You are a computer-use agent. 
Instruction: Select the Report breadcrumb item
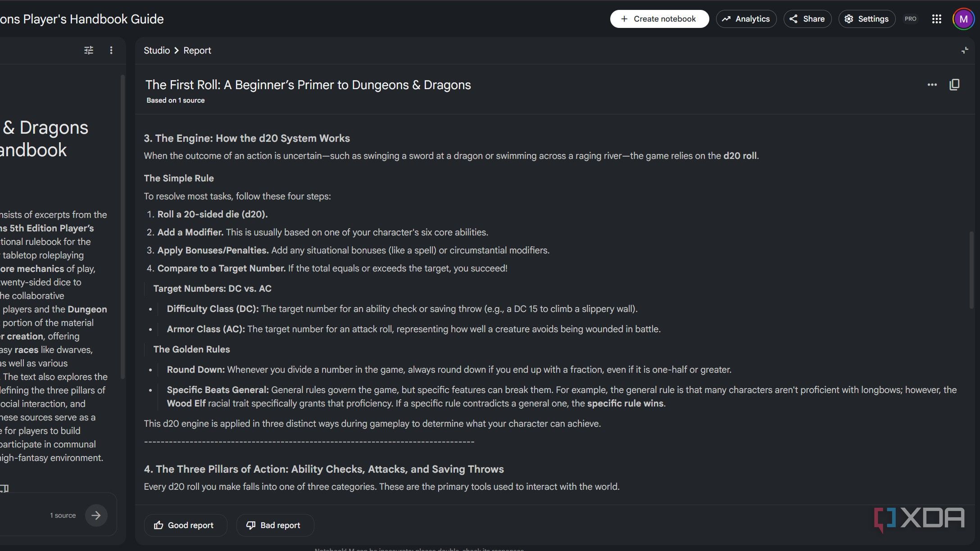click(197, 50)
